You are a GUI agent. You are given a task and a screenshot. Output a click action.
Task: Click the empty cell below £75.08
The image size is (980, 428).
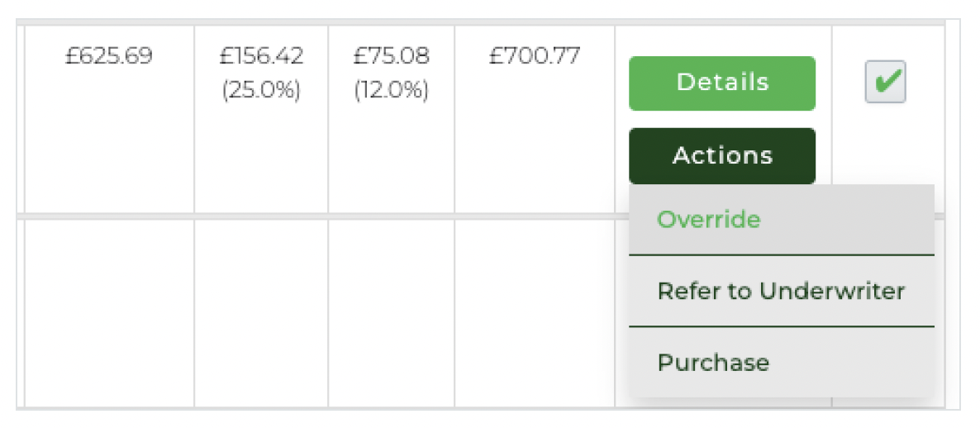(x=391, y=312)
